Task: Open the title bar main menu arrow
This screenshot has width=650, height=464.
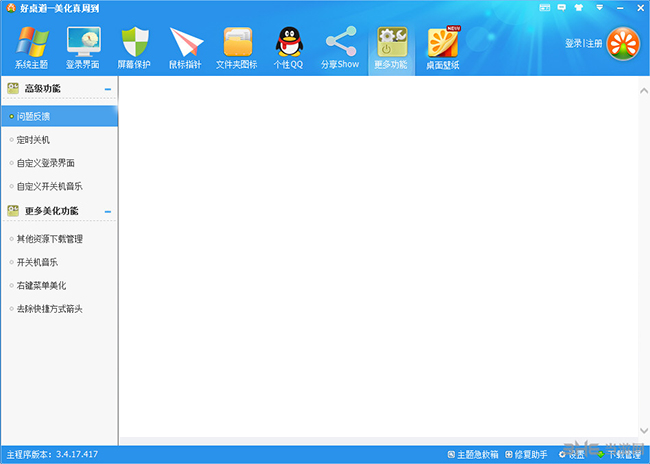Action: point(599,7)
